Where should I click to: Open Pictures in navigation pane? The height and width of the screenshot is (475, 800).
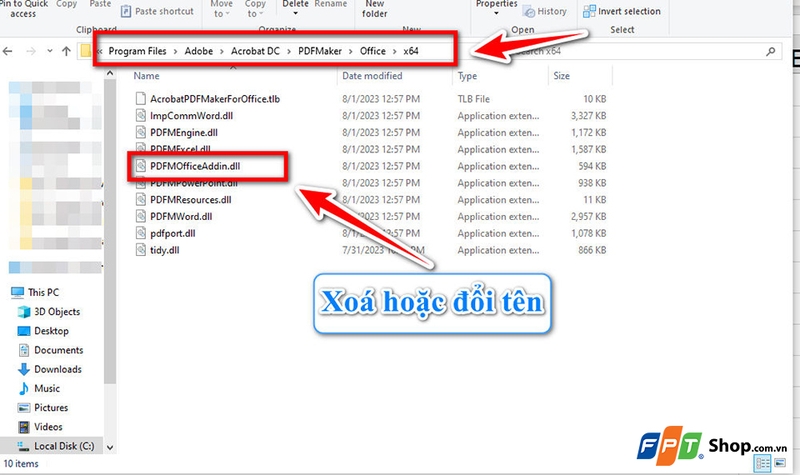point(42,408)
